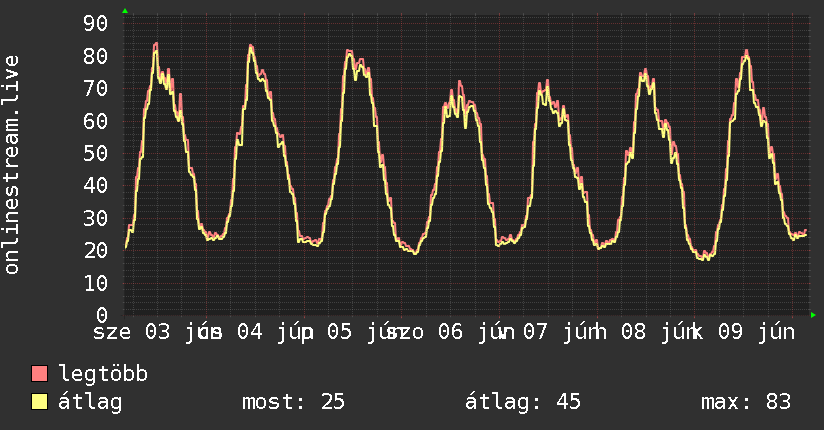The width and height of the screenshot is (824, 430).
Task: Click the red legtöbb legend color swatch
Action: pyautogui.click(x=39, y=374)
